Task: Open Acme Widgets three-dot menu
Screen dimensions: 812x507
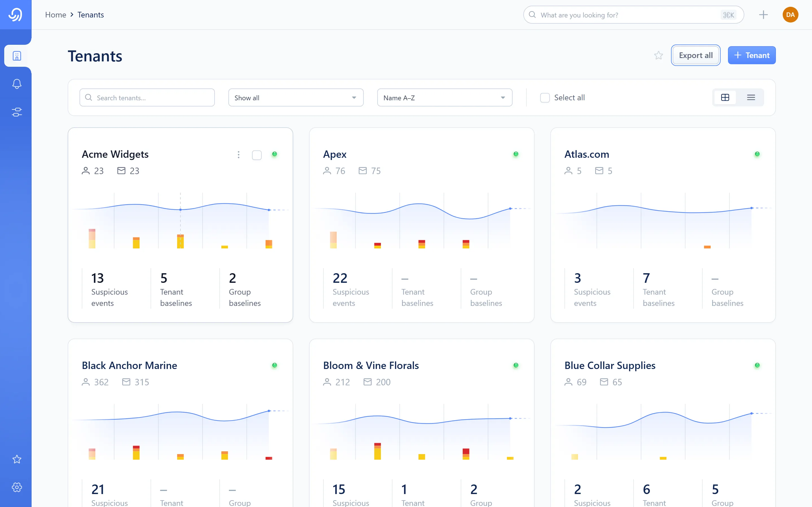Action: pyautogui.click(x=239, y=155)
